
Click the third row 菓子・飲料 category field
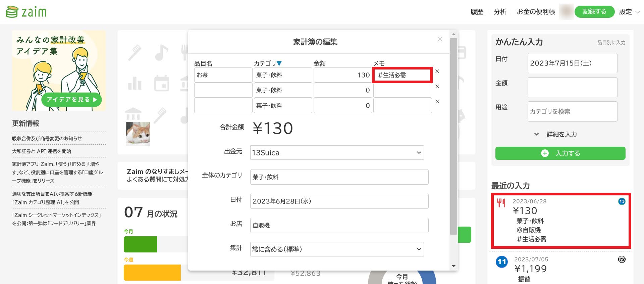point(283,105)
